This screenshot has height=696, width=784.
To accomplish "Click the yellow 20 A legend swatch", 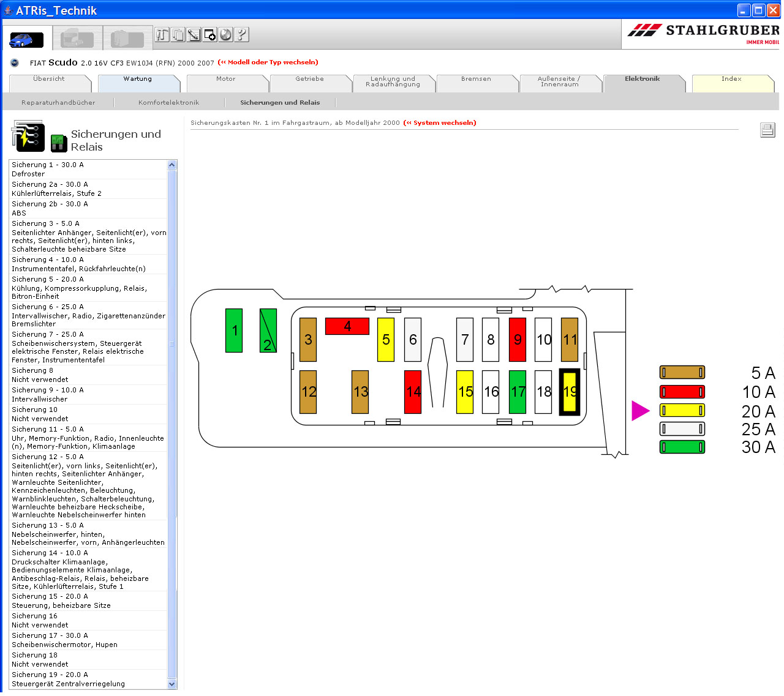I will (682, 411).
